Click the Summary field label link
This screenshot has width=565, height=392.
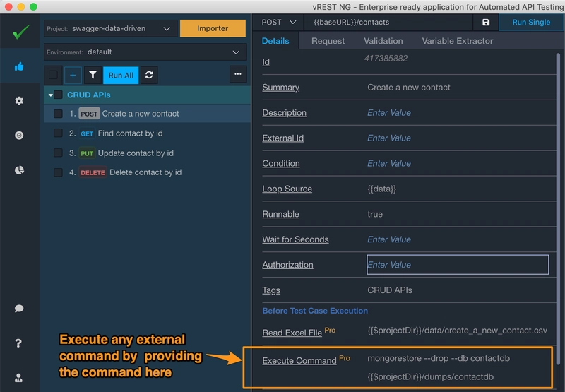280,88
